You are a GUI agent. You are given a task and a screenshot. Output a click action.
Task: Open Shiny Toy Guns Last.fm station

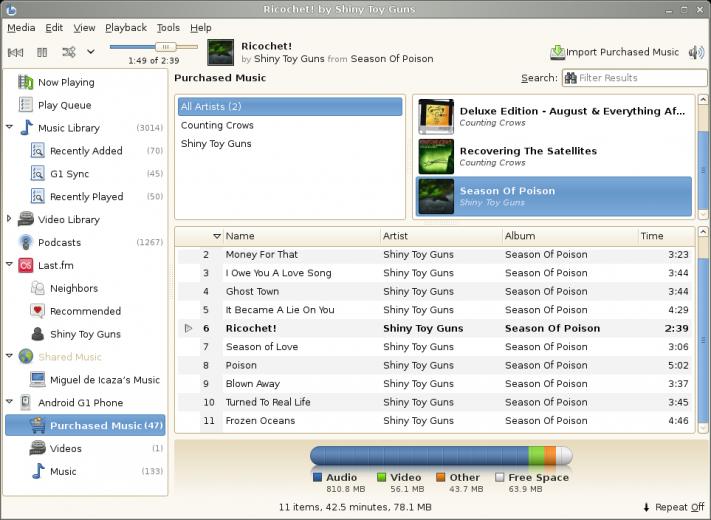85,334
